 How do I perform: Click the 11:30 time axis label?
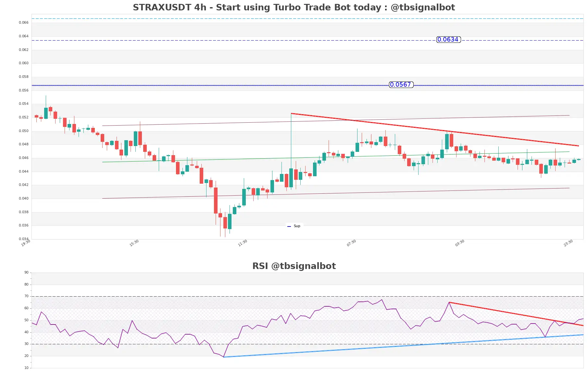[x=243, y=243]
